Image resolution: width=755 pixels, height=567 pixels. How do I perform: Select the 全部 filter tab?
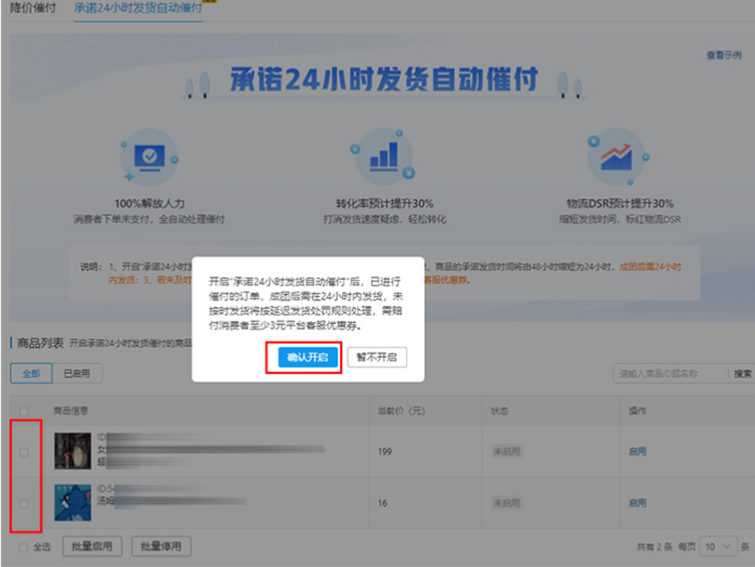pos(31,374)
